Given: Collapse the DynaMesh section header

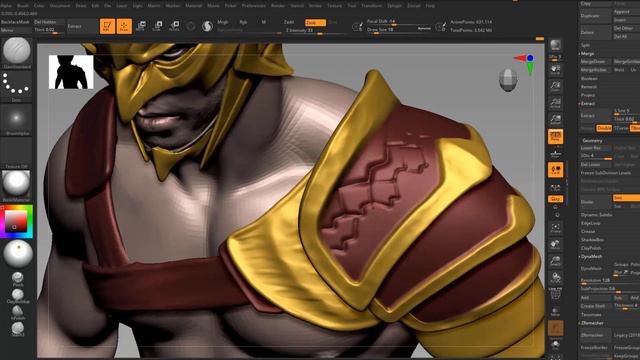Looking at the screenshot, I should pos(591,256).
